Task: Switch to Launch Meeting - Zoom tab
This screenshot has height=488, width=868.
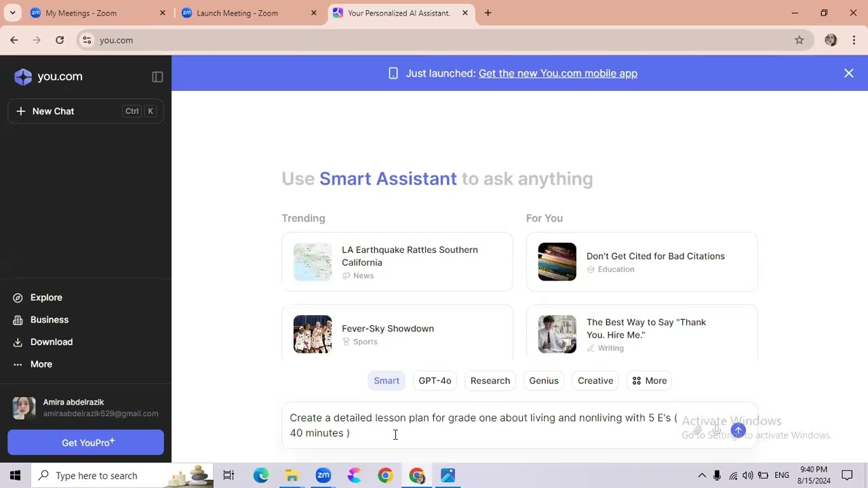Action: tap(249, 13)
